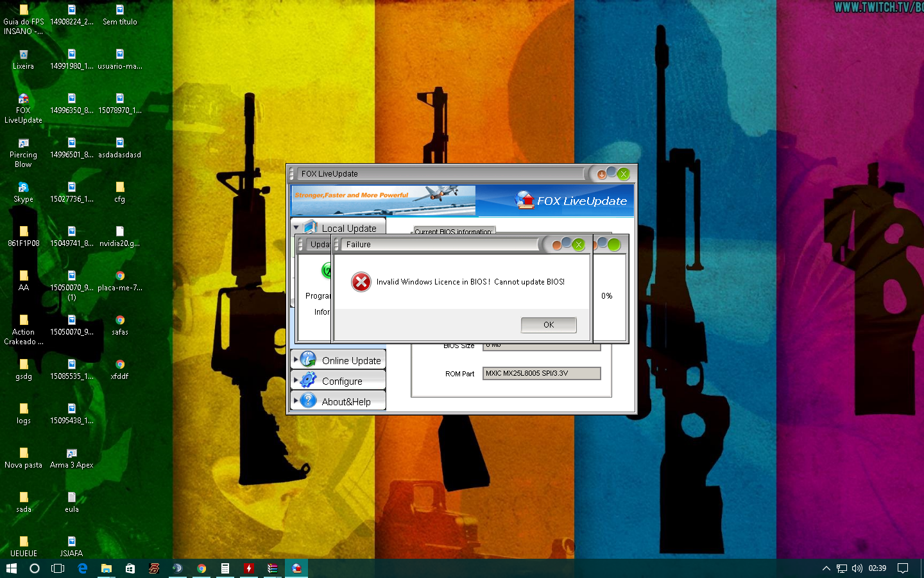Image resolution: width=924 pixels, height=578 pixels.
Task: Switch to Chrome on the taskbar
Action: pos(201,568)
